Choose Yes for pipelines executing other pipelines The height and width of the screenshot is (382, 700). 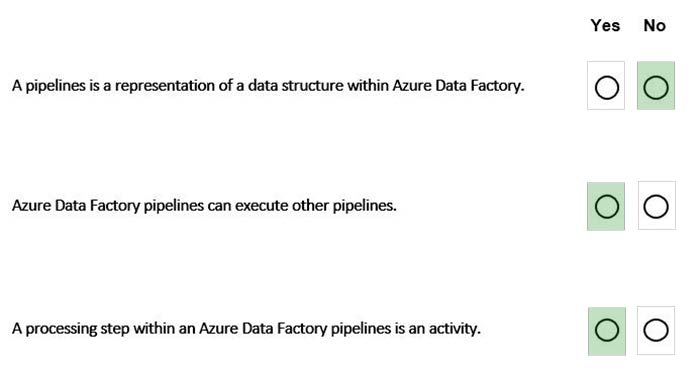pyautogui.click(x=606, y=207)
